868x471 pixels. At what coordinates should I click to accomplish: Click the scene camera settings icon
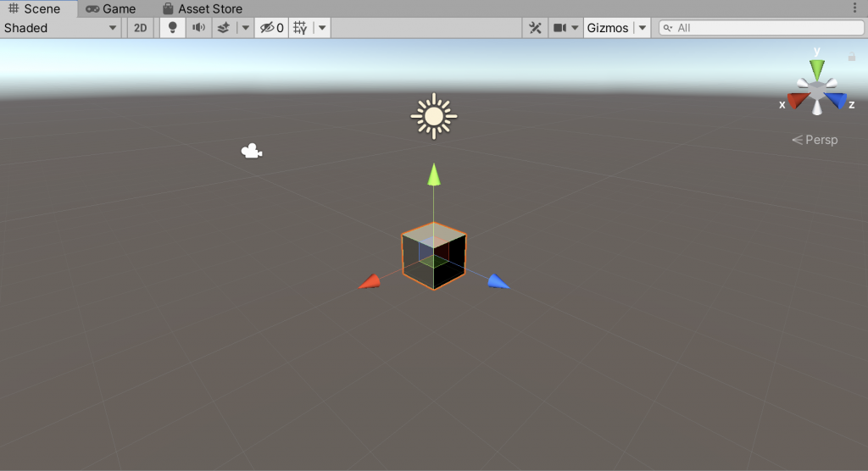click(559, 28)
